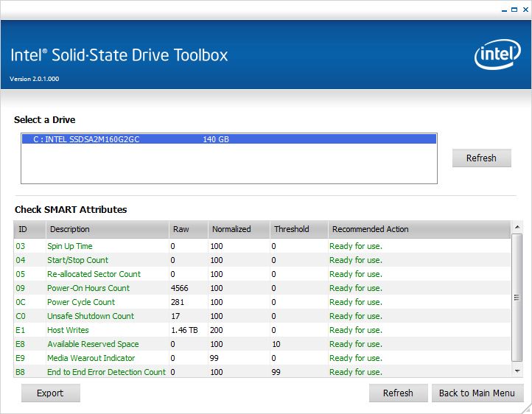This screenshot has height=414, width=532.
Task: Export the SMART attributes
Action: (51, 393)
